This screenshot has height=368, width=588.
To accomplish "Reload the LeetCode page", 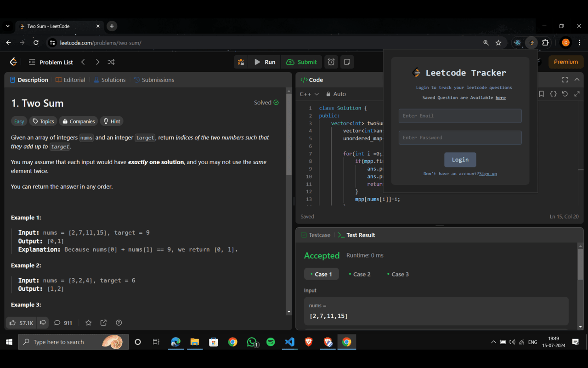I will pos(36,43).
